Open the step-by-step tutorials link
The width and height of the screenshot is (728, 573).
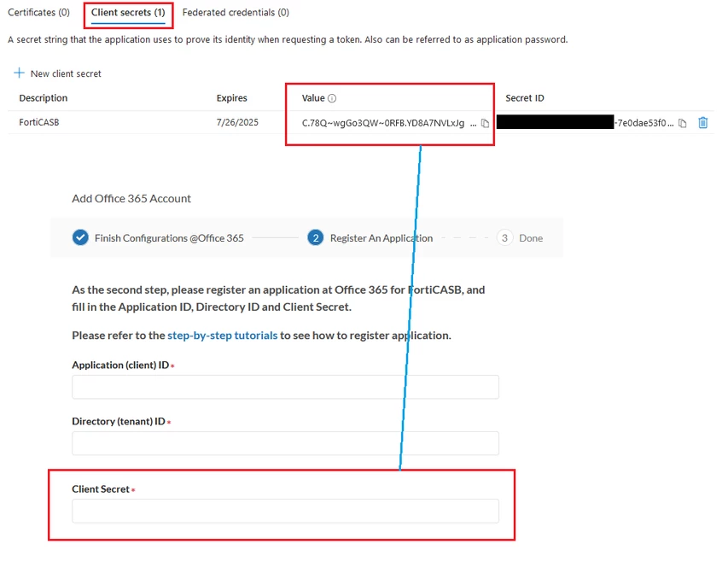pos(223,336)
